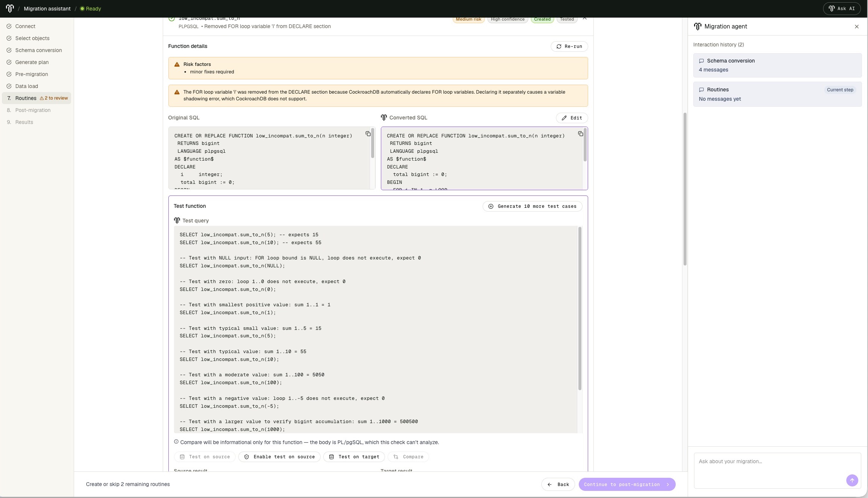This screenshot has width=868, height=498.
Task: Click the main page vertical scrollbar
Action: (x=685, y=189)
